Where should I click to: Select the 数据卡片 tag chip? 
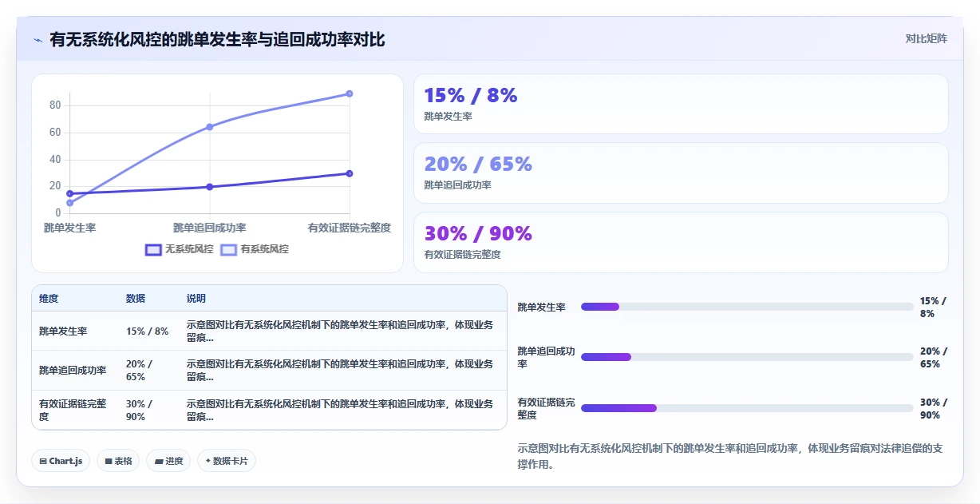[x=227, y=461]
